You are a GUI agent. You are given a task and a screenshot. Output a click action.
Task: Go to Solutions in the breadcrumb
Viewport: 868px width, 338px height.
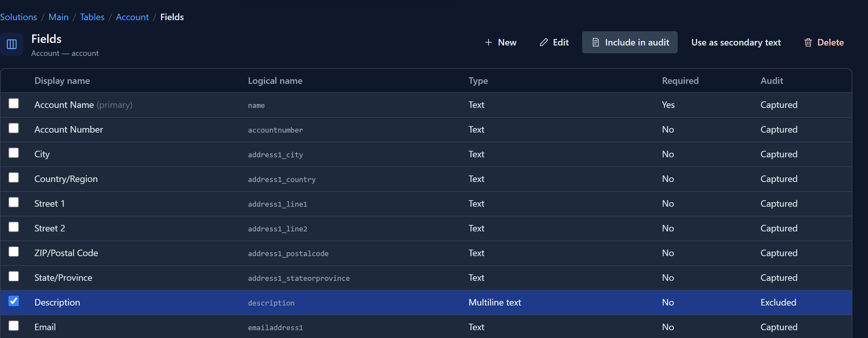click(x=19, y=17)
